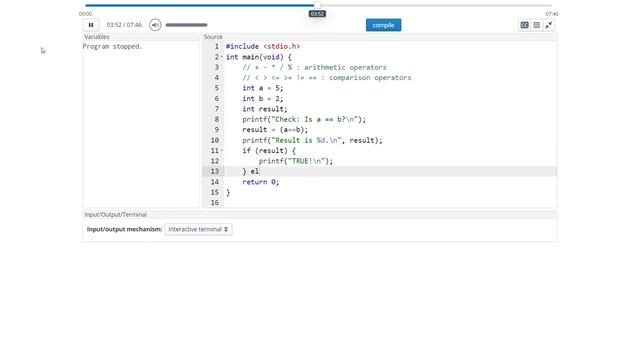640x360 pixels.
Task: Click the '} el' line being typed
Action: point(251,171)
